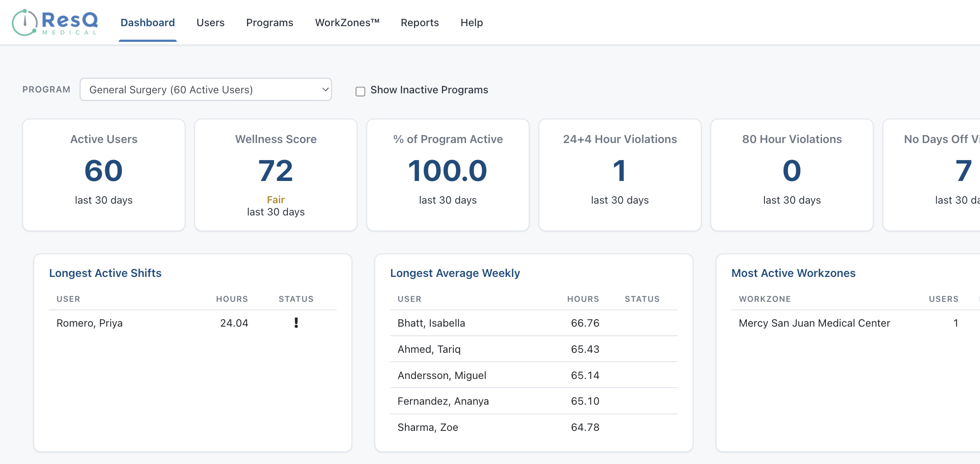The width and height of the screenshot is (980, 464).
Task: Expand the General Surgery program dropdown
Action: tap(206, 89)
